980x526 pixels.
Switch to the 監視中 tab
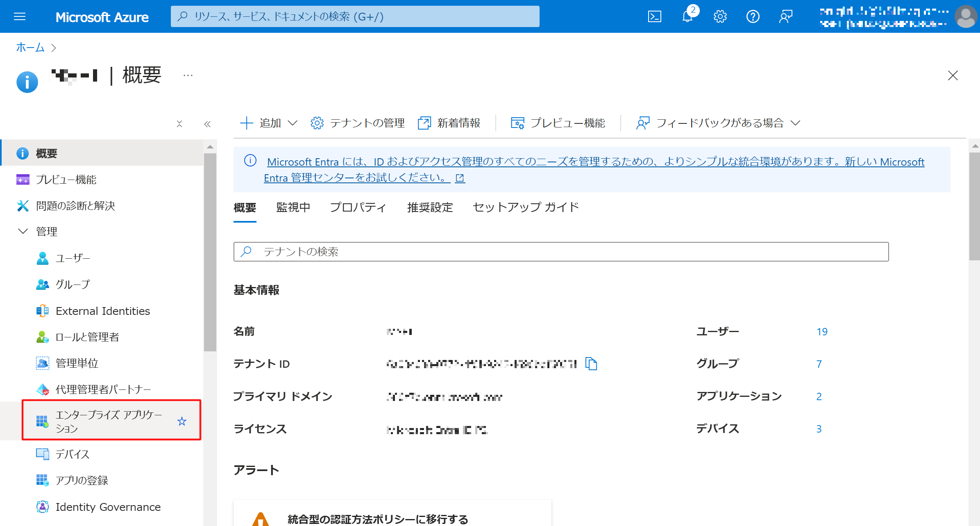pos(293,207)
